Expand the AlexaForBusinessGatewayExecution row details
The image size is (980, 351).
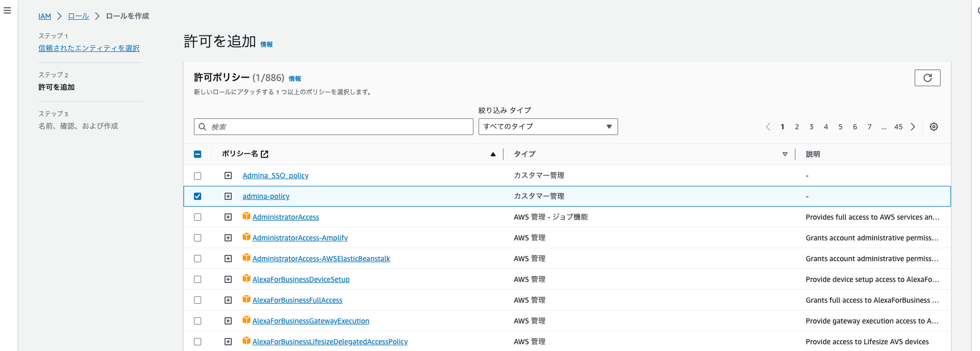(228, 321)
